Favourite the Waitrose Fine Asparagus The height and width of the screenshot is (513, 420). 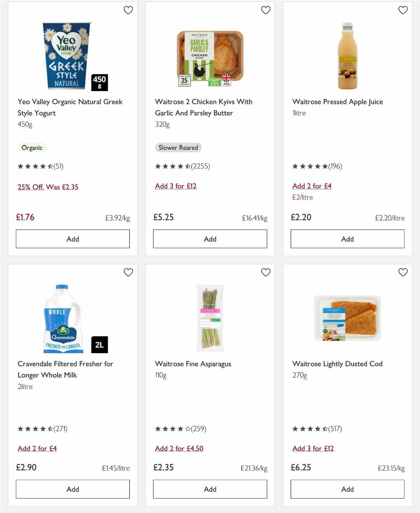(266, 272)
